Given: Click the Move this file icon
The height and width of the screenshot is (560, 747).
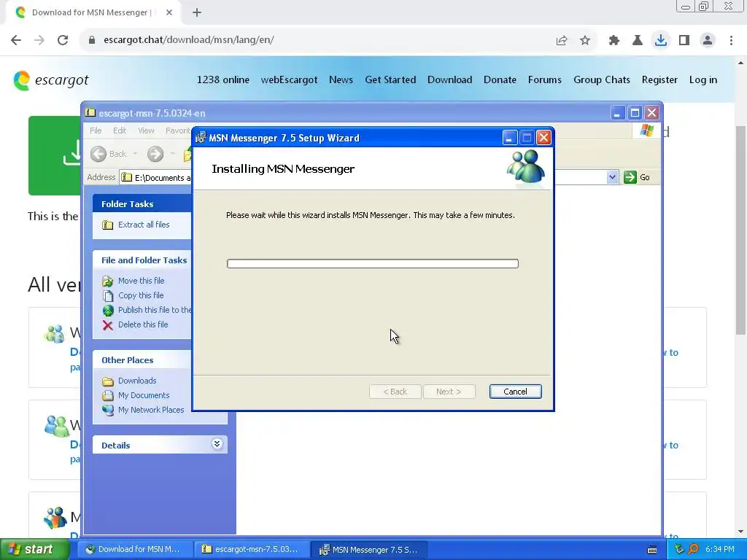Looking at the screenshot, I should point(108,281).
